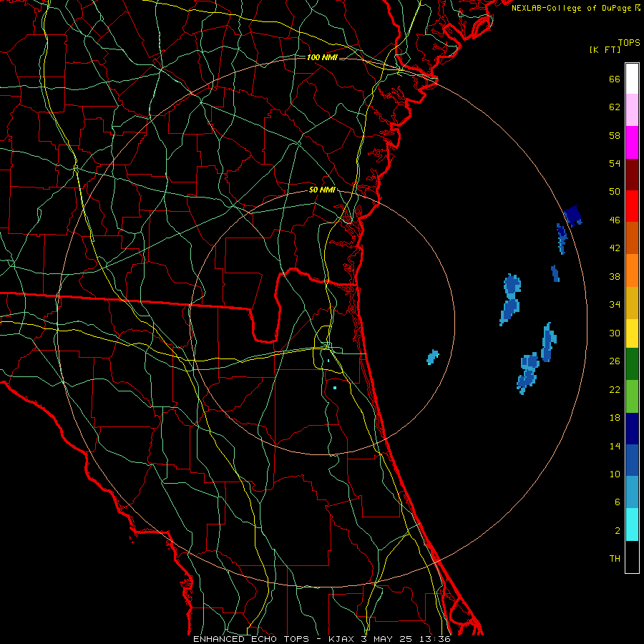This screenshot has height=644, width=644.
Task: Click the legend value "46"
Action: click(615, 220)
